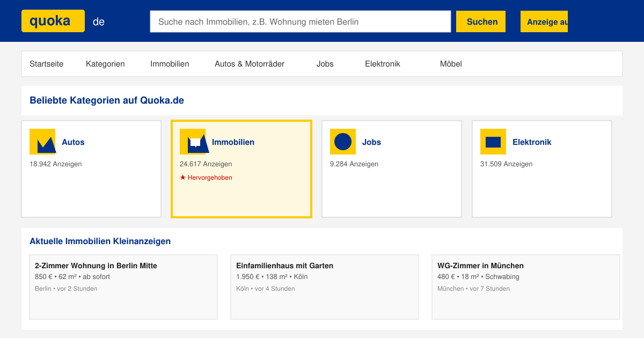Click München • vor 7 Stunden text

(x=473, y=289)
